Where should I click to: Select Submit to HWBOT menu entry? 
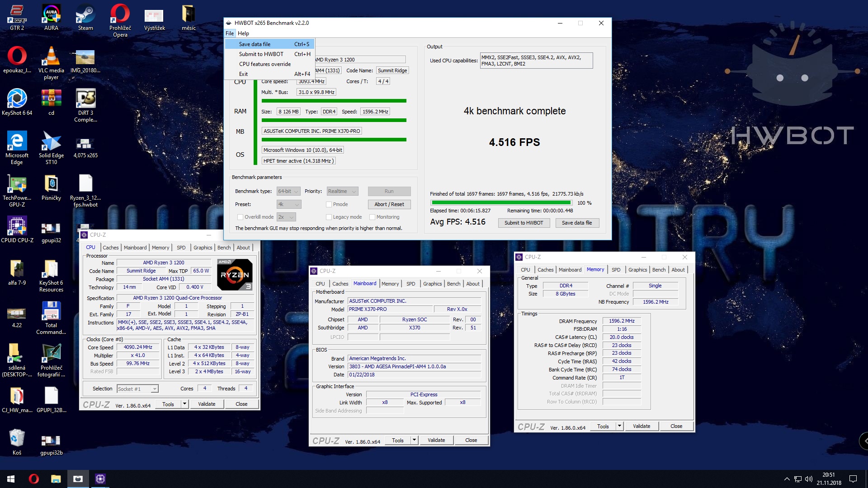coord(270,54)
